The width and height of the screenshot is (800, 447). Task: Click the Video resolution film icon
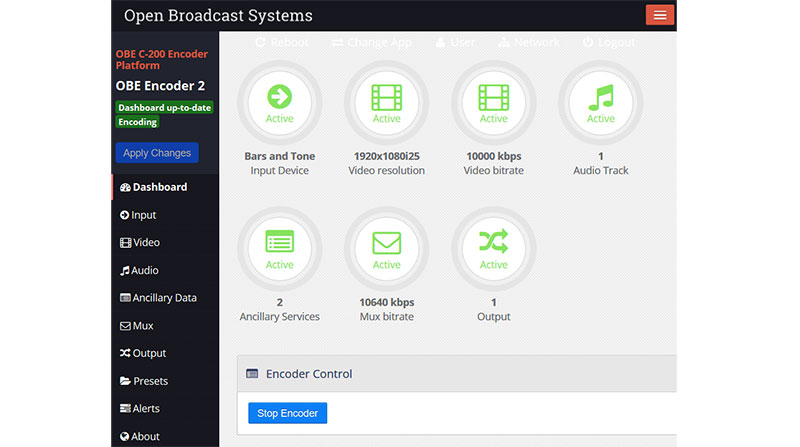[x=387, y=97]
